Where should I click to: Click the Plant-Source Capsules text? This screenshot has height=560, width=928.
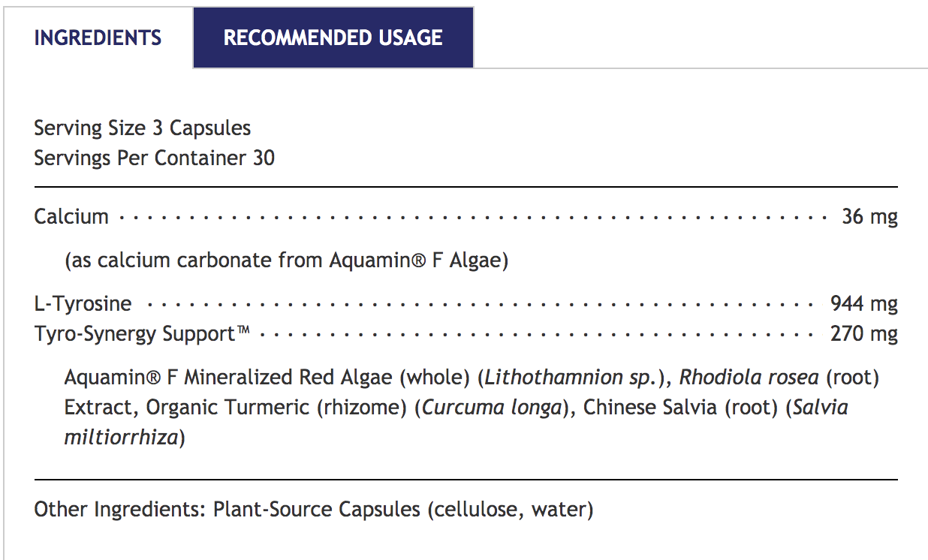pyautogui.click(x=316, y=510)
